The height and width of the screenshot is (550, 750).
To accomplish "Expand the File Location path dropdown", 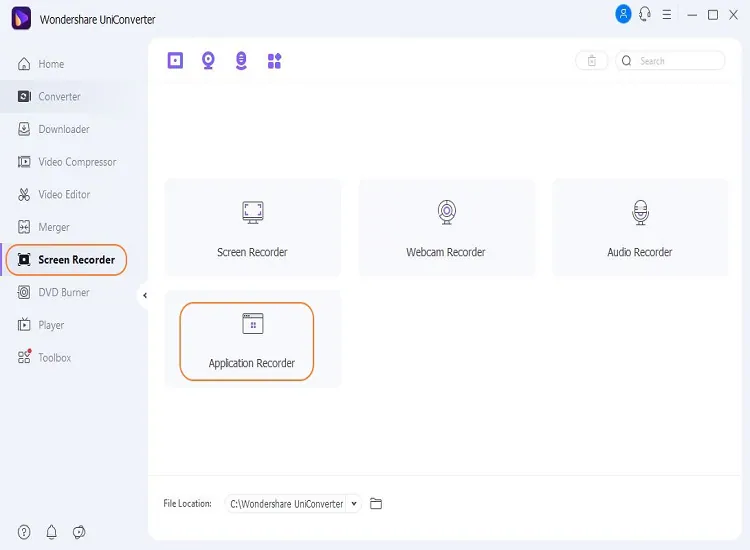I will click(354, 504).
